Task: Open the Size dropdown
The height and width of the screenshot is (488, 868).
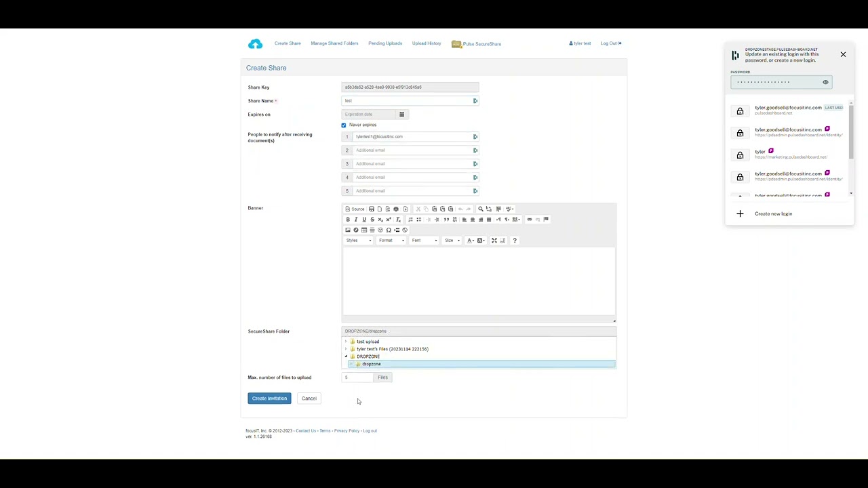Action: [452, 241]
